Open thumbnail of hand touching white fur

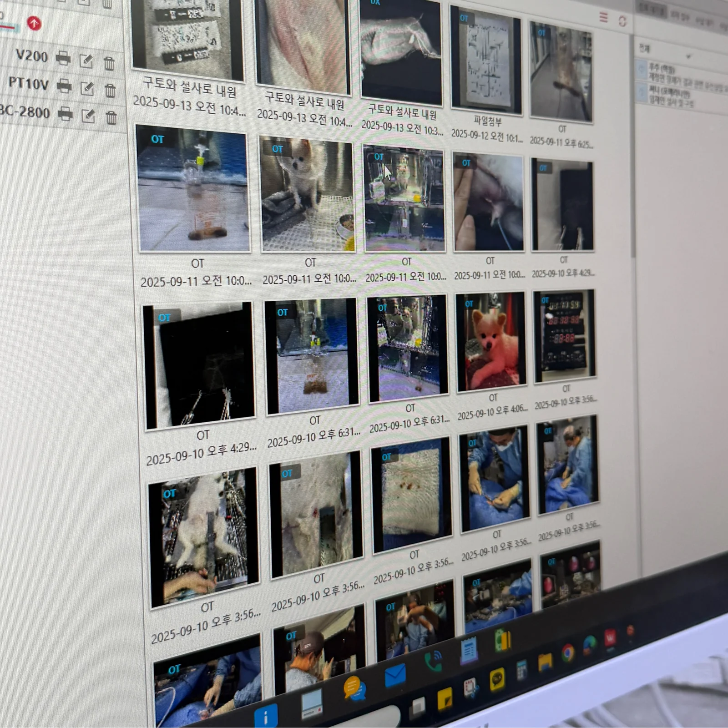pos(489,202)
